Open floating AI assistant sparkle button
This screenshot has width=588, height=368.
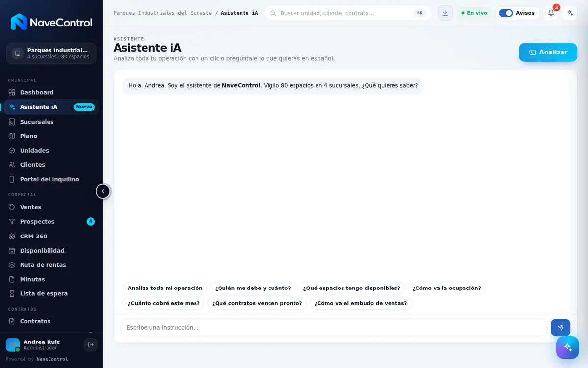[x=567, y=347]
